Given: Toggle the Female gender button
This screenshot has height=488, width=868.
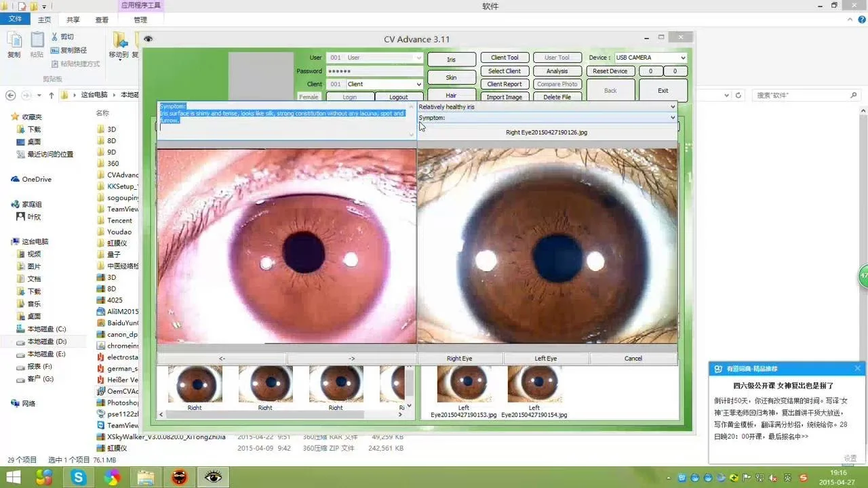Looking at the screenshot, I should (309, 97).
